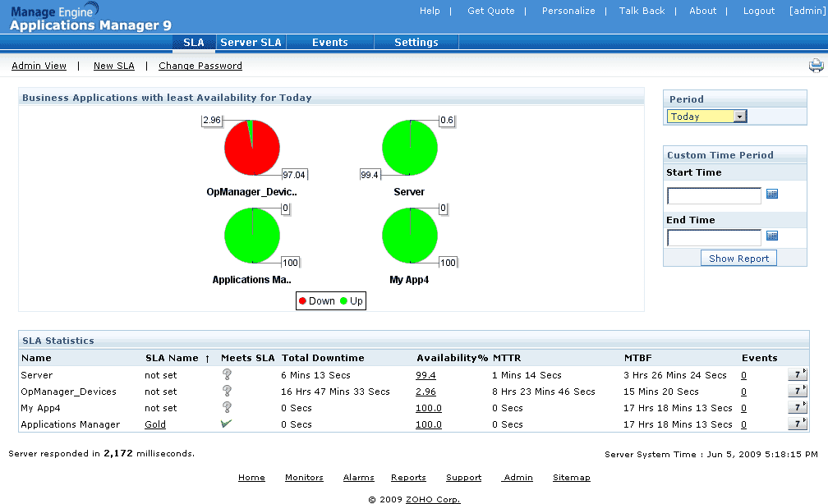Click Monitors footer link
This screenshot has width=828, height=504.
coord(304,477)
